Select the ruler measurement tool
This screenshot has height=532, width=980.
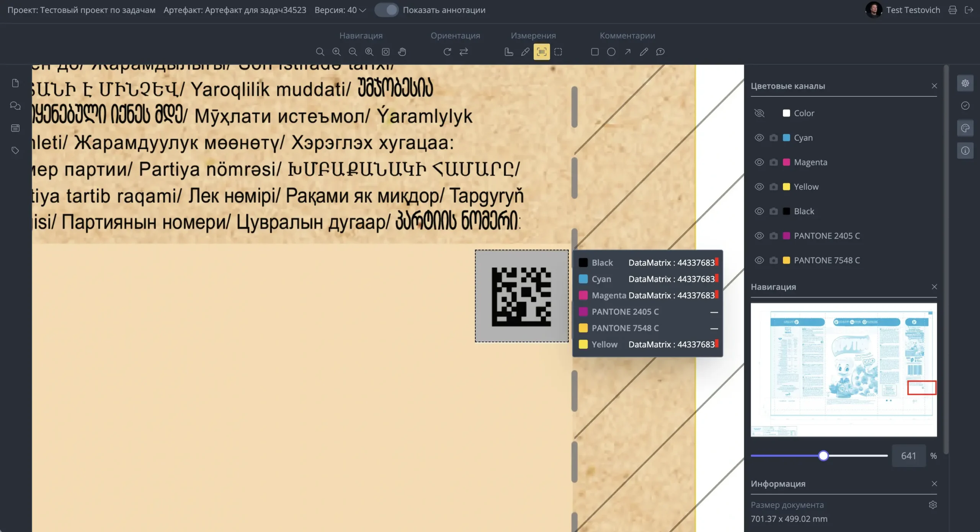pyautogui.click(x=509, y=52)
